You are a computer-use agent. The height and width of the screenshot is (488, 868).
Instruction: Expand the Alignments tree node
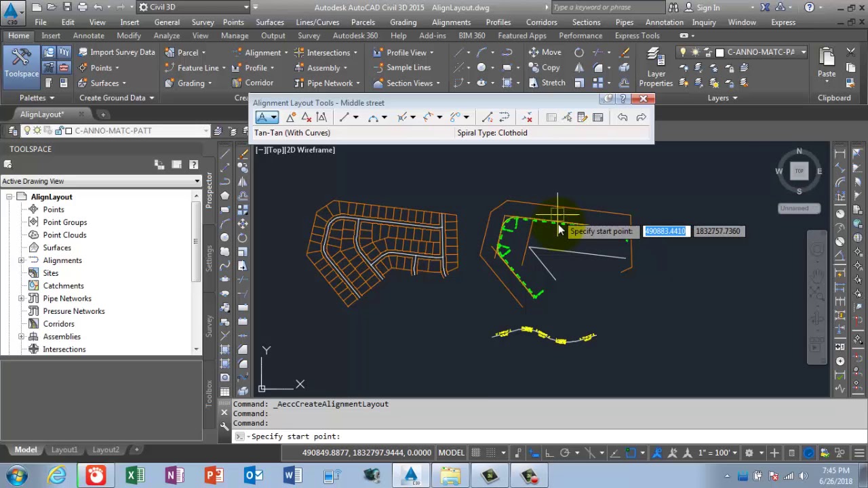pos(21,260)
